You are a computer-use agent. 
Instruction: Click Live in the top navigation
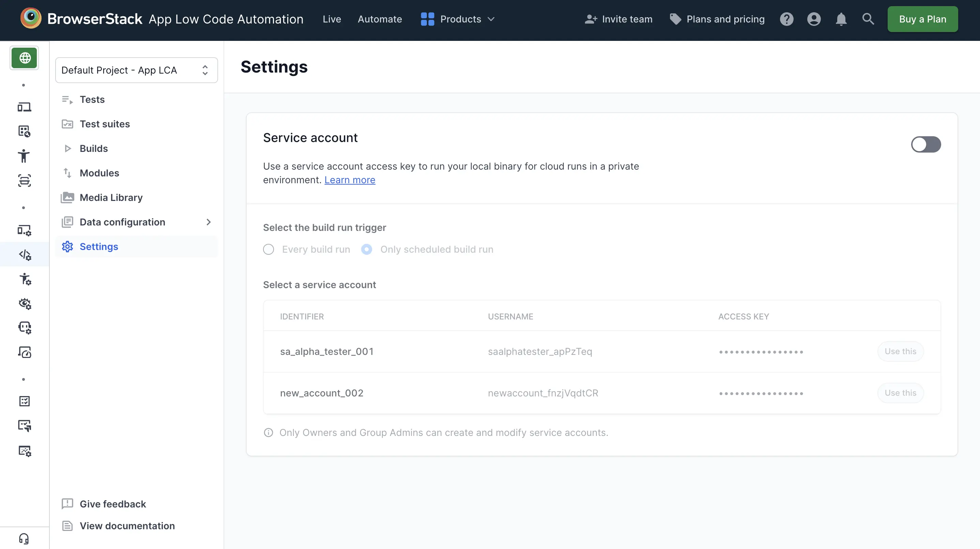[332, 19]
